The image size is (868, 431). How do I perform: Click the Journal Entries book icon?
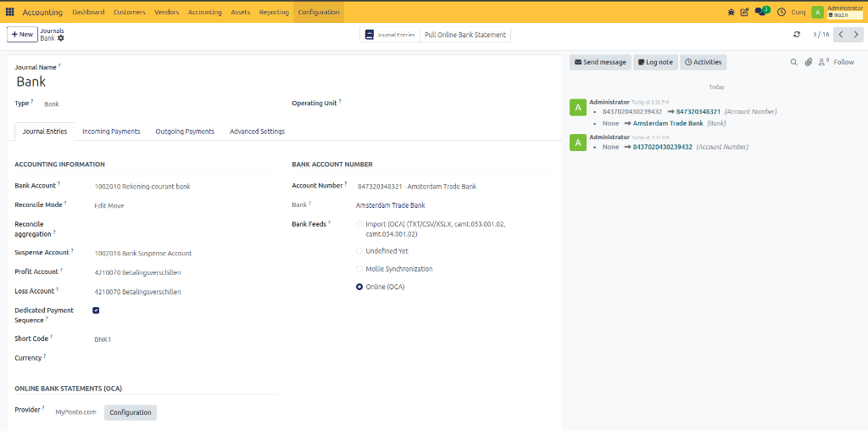coord(370,34)
